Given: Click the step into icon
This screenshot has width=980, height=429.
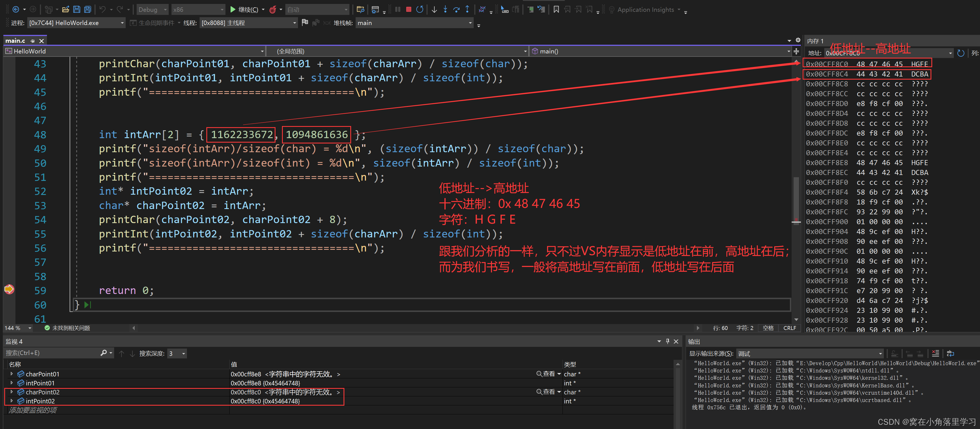Looking at the screenshot, I should coord(445,10).
